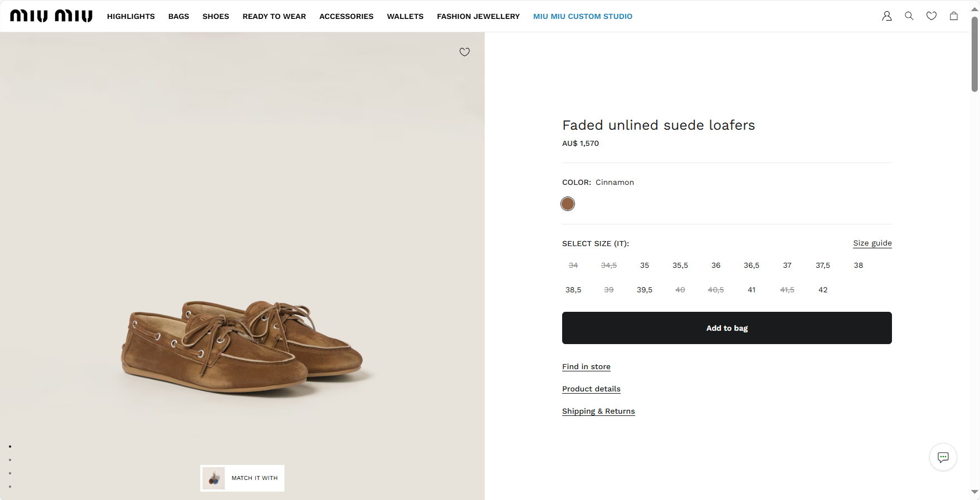
Task: Go to the second image dot
Action: pos(10,460)
